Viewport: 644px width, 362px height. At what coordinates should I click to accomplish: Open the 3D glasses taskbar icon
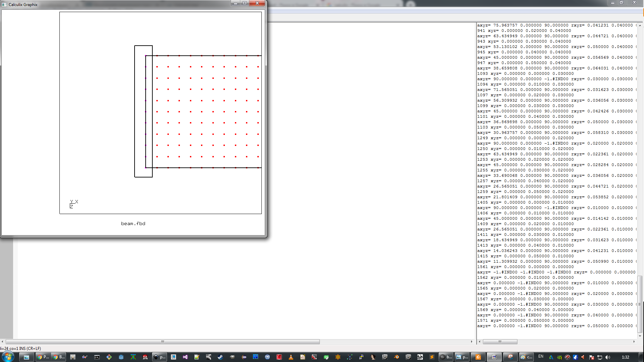click(85, 357)
